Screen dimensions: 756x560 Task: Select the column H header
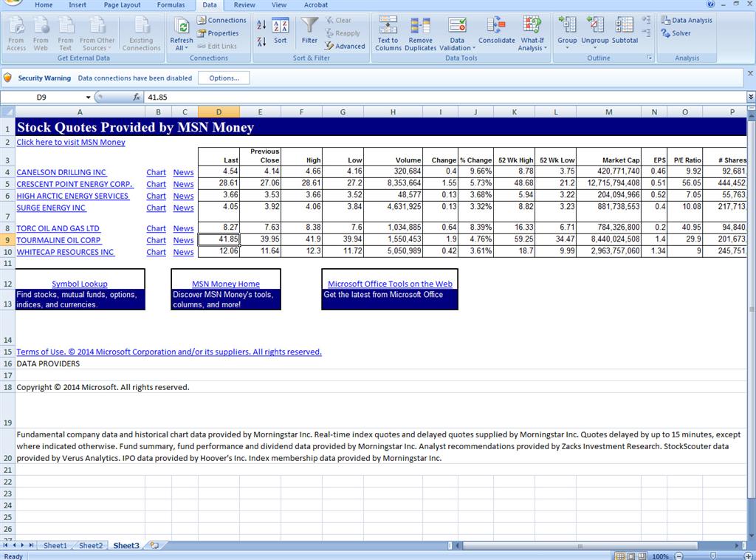[393, 112]
